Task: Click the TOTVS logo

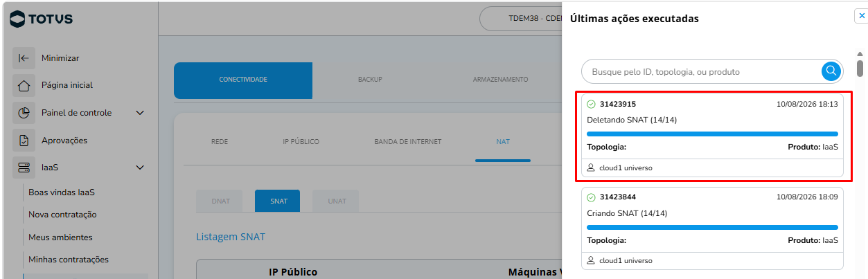Action: pyautogui.click(x=42, y=19)
